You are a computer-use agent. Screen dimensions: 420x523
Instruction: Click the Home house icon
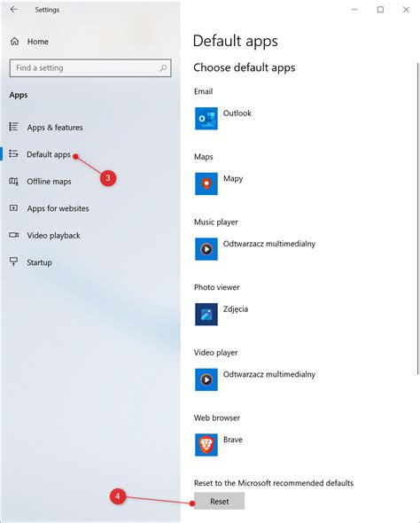pos(15,42)
